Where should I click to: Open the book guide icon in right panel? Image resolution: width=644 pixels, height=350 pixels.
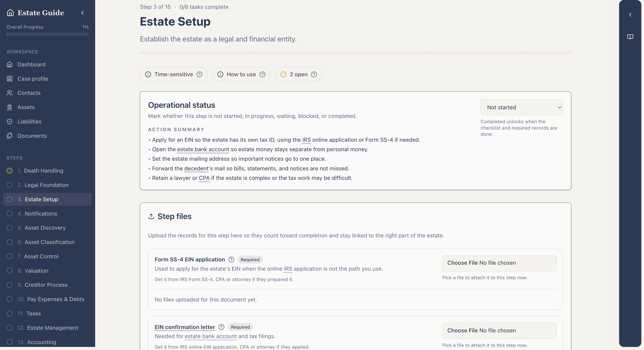tap(630, 37)
